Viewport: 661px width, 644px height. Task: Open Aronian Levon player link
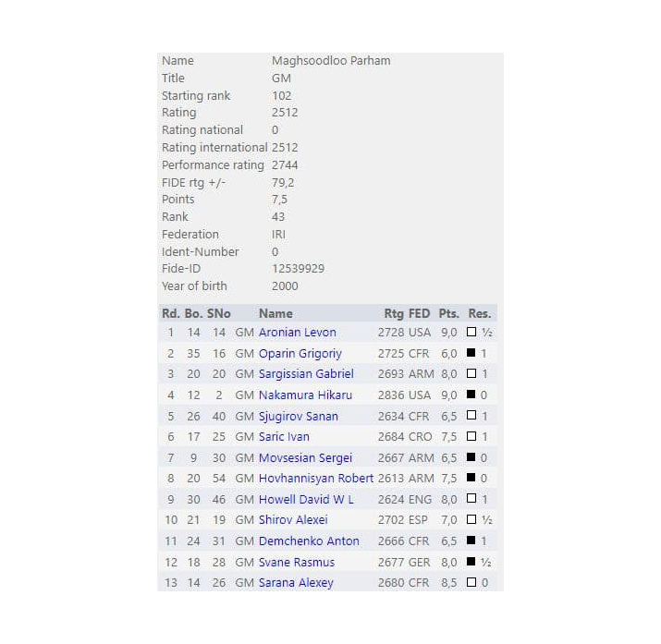(x=297, y=332)
